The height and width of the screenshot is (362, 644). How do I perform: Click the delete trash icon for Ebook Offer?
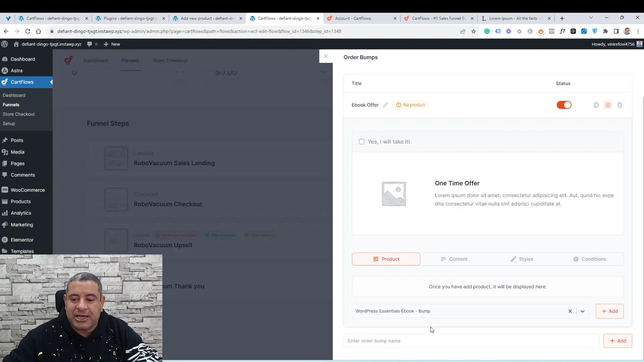coord(620,105)
